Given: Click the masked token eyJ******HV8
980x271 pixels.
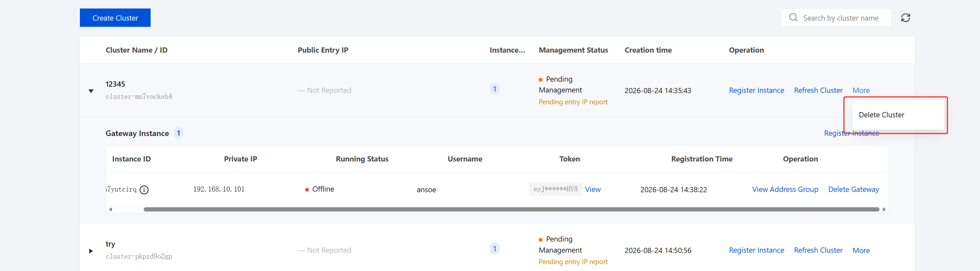Looking at the screenshot, I should 555,189.
